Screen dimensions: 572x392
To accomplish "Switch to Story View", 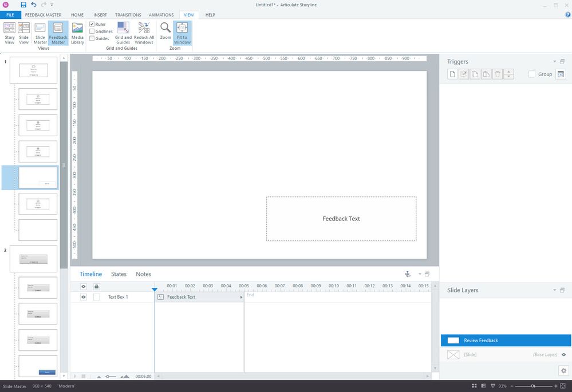I will point(10,33).
